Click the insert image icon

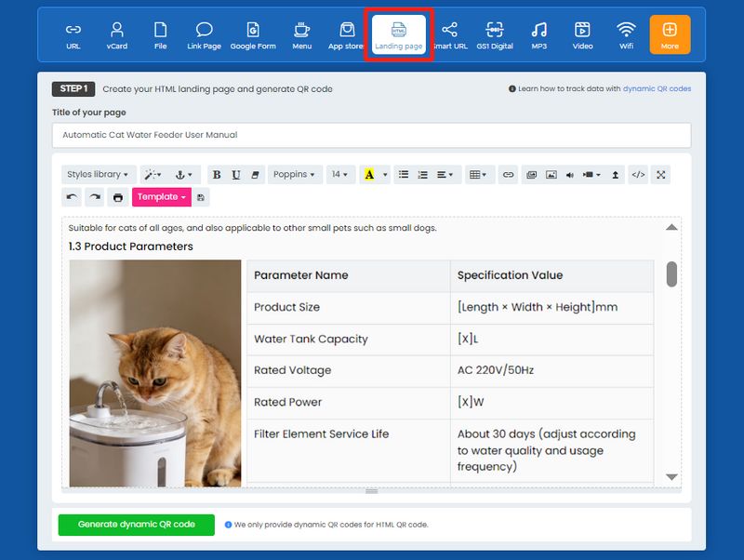coord(551,174)
